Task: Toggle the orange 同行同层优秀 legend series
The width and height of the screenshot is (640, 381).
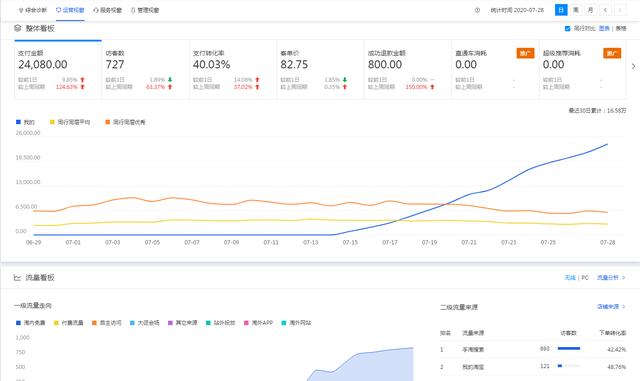Action: pyautogui.click(x=125, y=122)
